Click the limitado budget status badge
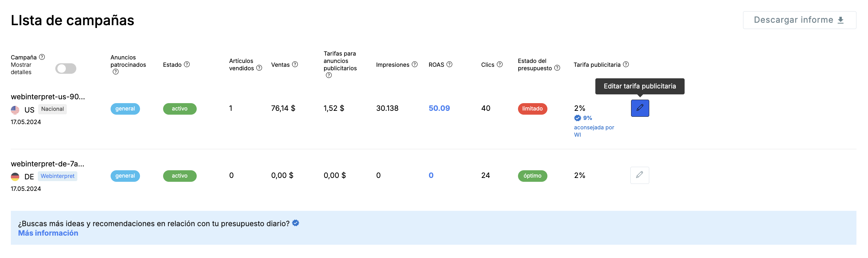 click(532, 109)
